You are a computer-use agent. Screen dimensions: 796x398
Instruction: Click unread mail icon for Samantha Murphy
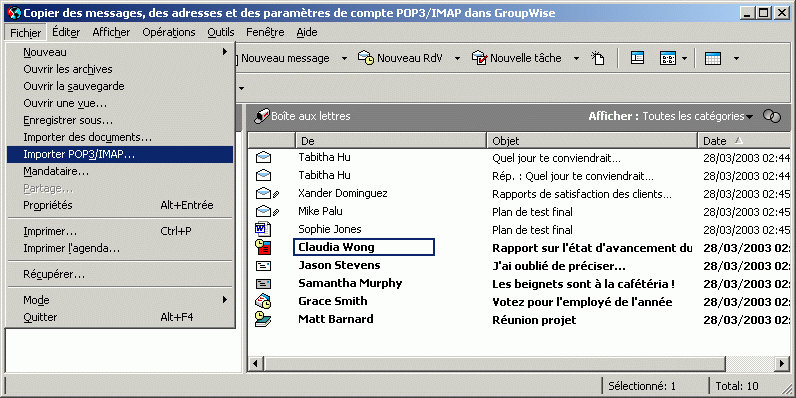(x=263, y=283)
